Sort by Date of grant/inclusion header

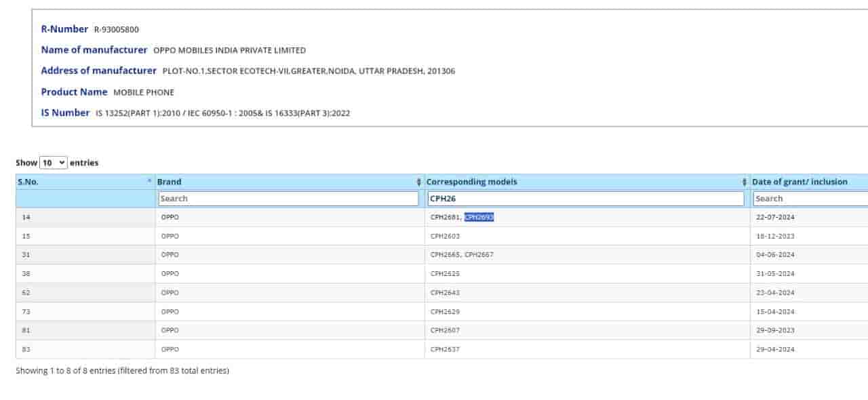point(800,182)
